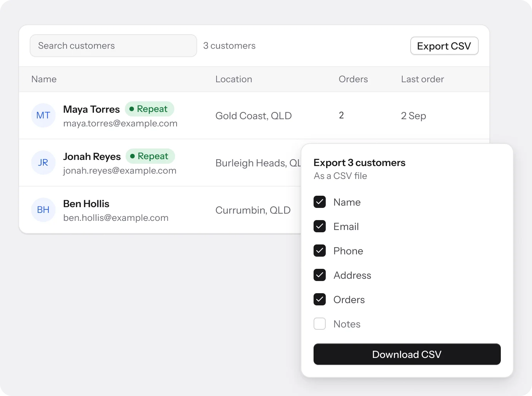Click the Location column header

pos(234,79)
